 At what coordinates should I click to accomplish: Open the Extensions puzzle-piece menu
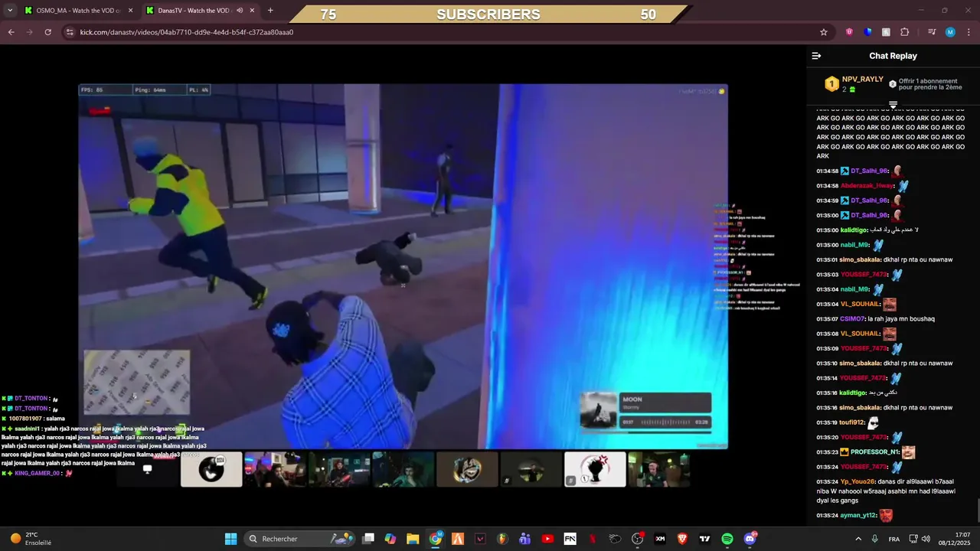point(904,32)
